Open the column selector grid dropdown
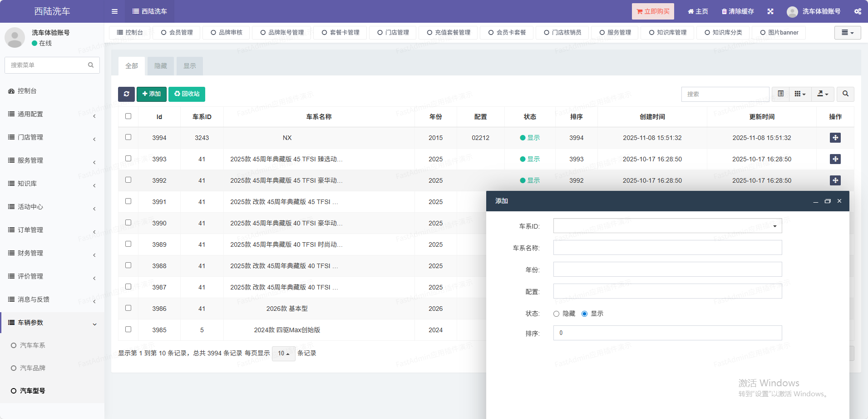Screen dimensions: 868x419 click(800, 94)
